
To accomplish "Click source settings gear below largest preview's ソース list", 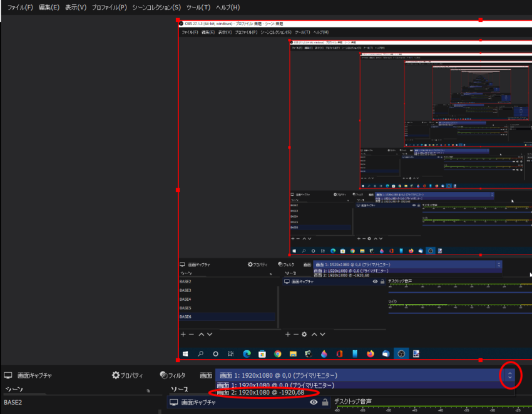I will 304,335.
